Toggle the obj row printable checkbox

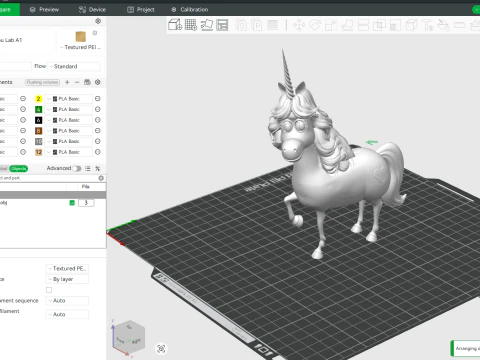pyautogui.click(x=72, y=203)
